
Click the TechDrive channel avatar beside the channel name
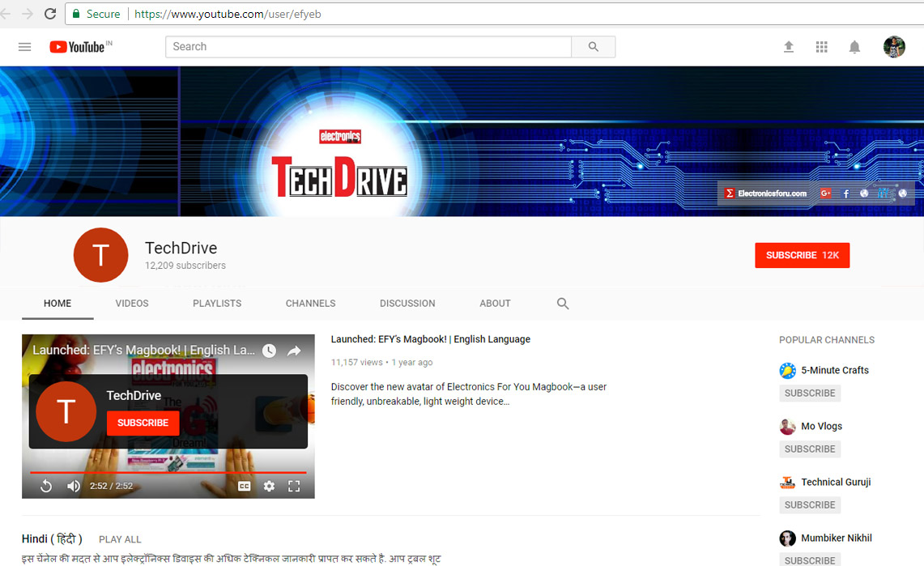point(100,255)
